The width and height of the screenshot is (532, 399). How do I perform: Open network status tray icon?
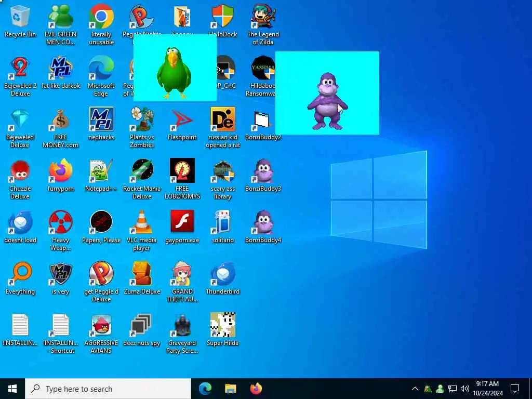(x=453, y=389)
